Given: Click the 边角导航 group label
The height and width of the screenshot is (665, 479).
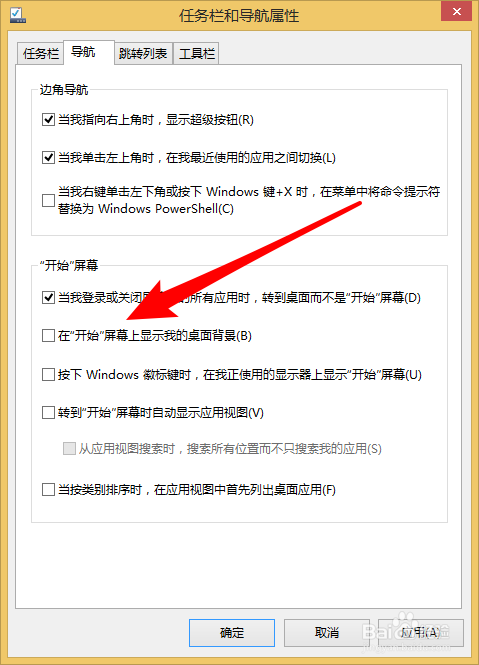Looking at the screenshot, I should click(64, 90).
